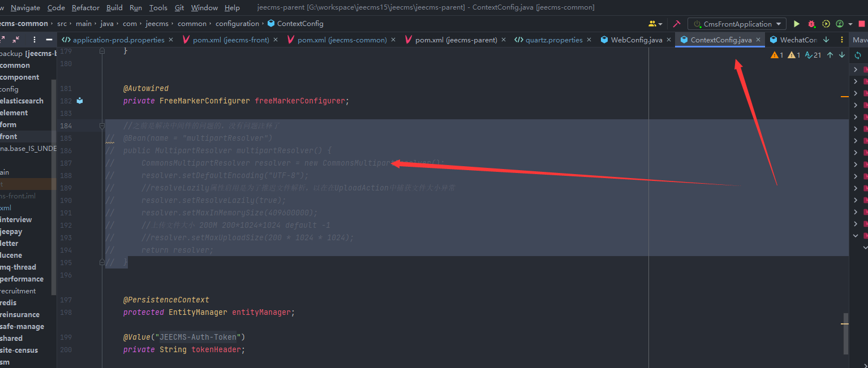Close the WebConfig.java tab

669,40
